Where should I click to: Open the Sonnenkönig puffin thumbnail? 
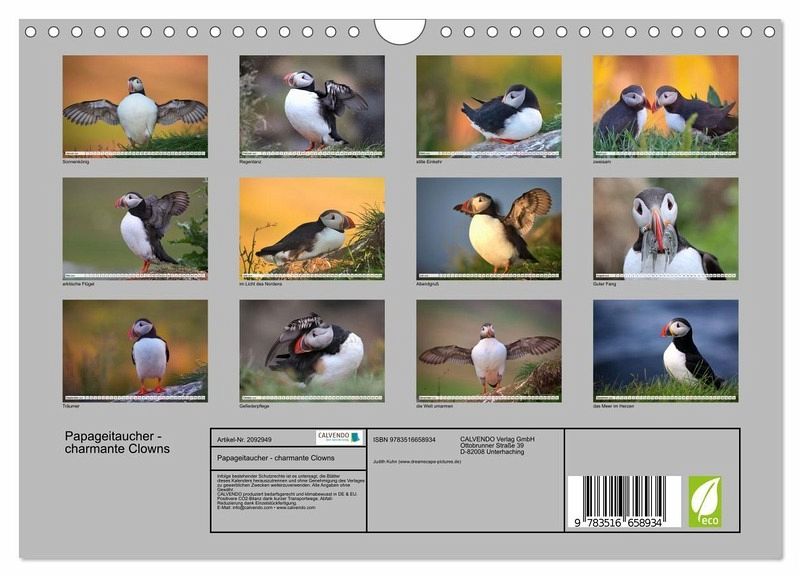click(135, 106)
